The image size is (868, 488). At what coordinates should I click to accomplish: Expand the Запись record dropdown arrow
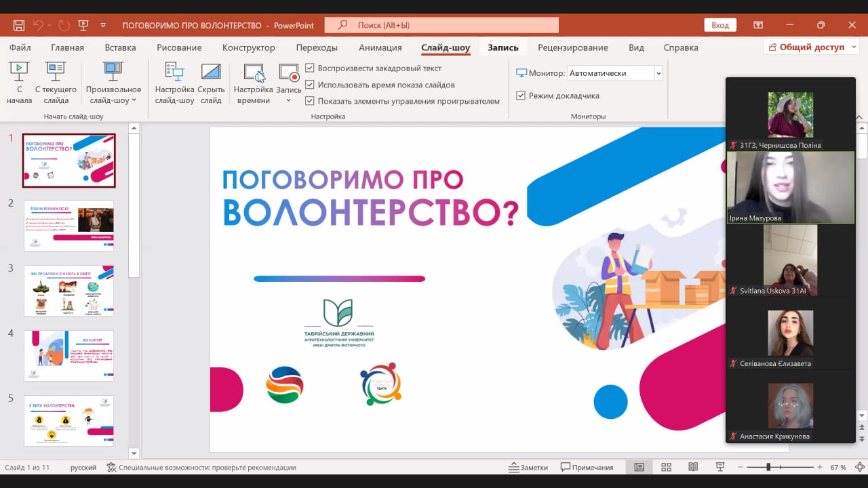click(289, 100)
